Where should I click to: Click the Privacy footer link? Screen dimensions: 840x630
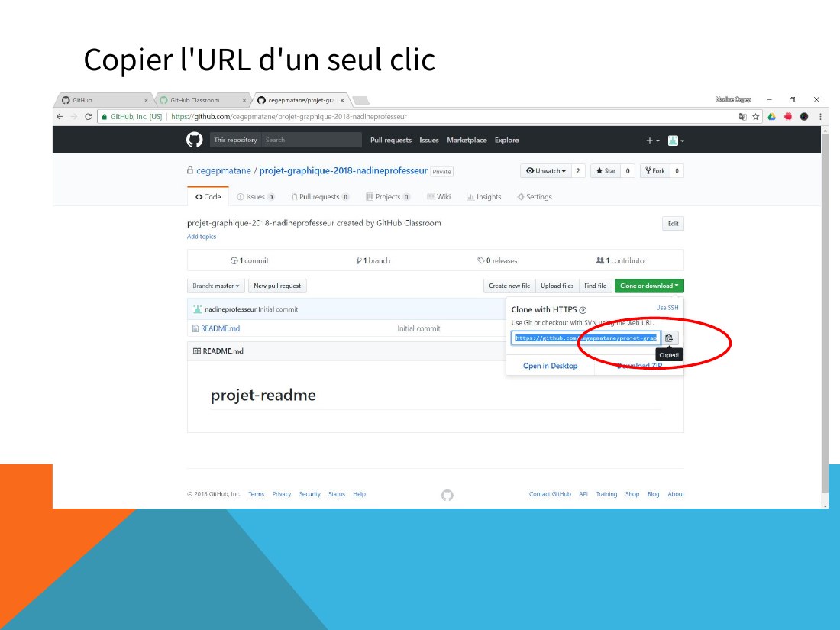click(x=281, y=495)
